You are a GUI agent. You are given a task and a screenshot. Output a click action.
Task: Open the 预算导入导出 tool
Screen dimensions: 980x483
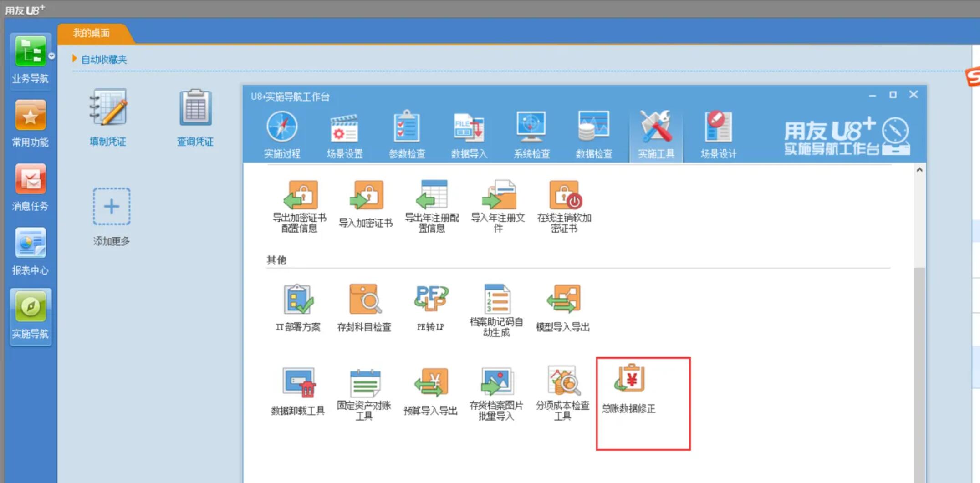point(431,391)
